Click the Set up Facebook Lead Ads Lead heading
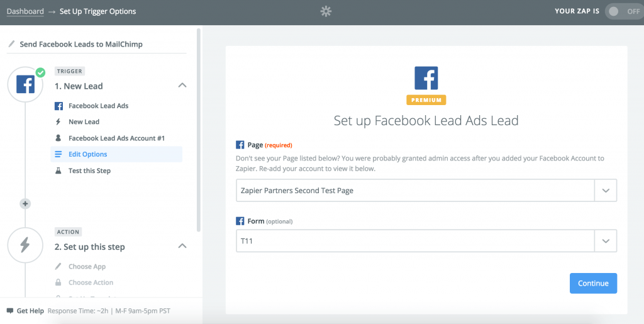 click(426, 121)
